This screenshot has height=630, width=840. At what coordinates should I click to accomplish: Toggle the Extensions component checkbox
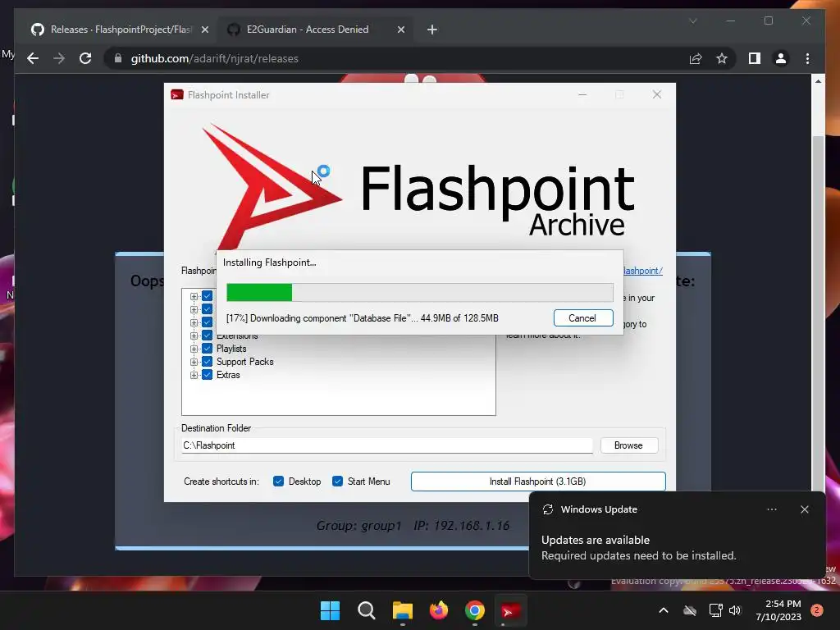click(208, 336)
